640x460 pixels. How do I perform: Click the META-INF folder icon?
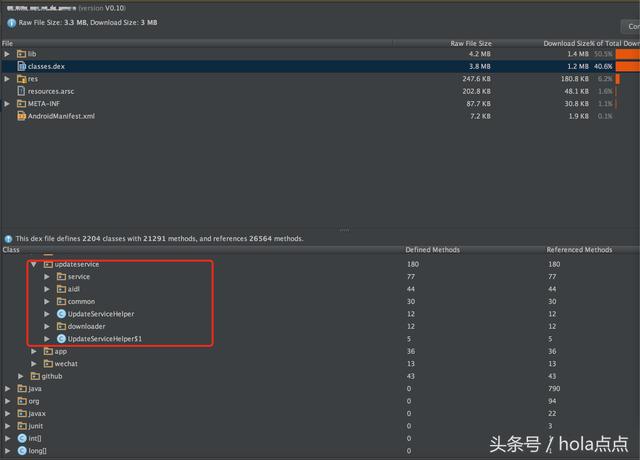(x=22, y=104)
